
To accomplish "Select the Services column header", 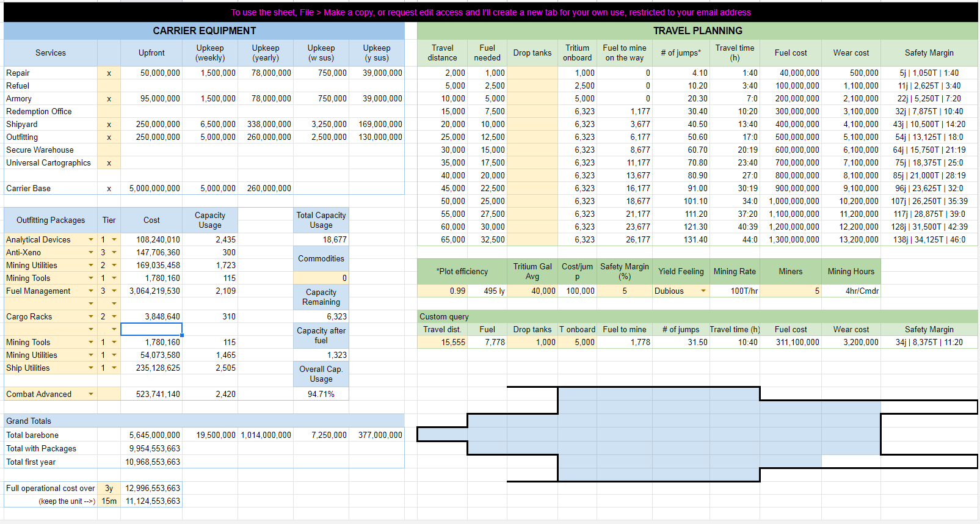I will coord(51,53).
